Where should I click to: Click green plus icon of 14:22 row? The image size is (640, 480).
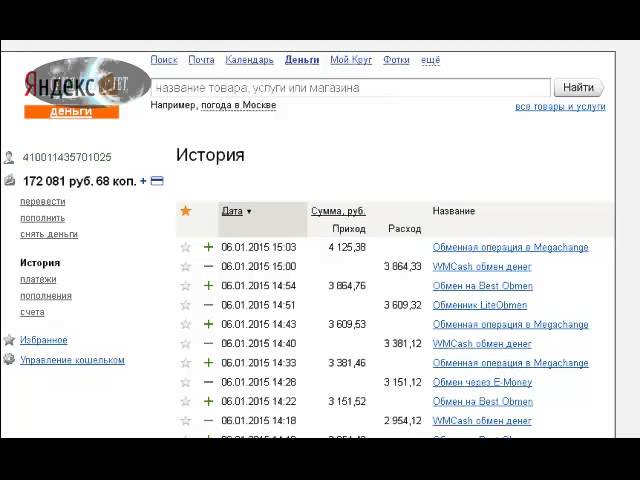(x=209, y=401)
